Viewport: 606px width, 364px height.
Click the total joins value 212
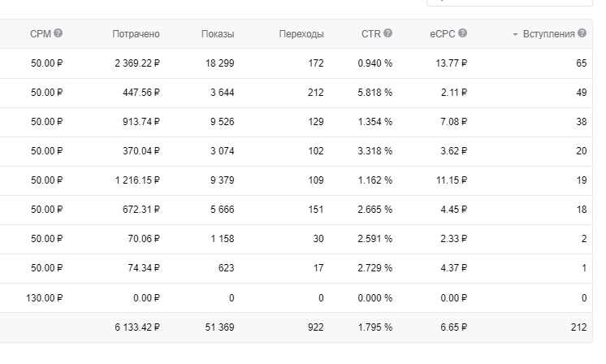578,327
